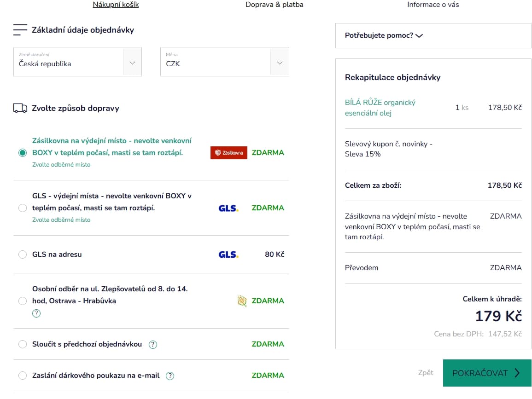Open help tooltip under Osobní odběr
This screenshot has width=532, height=399.
[36, 313]
